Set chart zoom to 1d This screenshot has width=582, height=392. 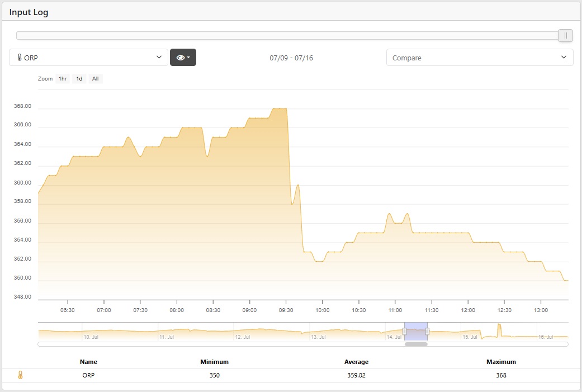(79, 79)
